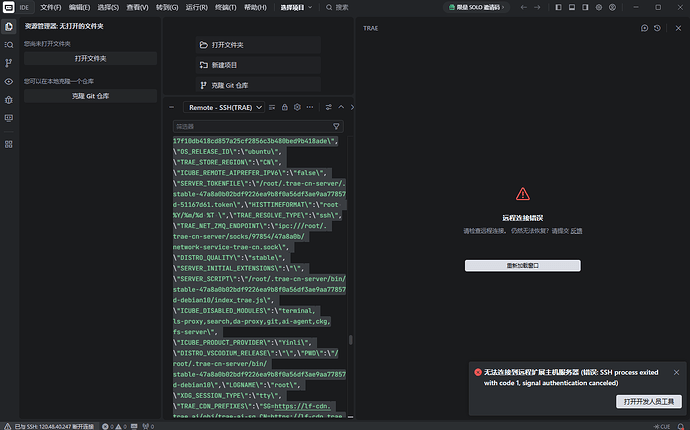Toggle the output scroll lock icon
690x430 pixels.
[x=284, y=107]
